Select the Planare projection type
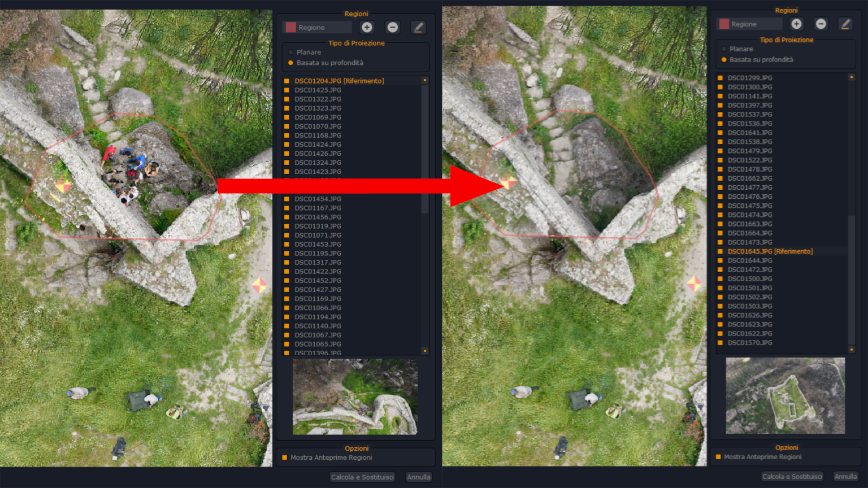The width and height of the screenshot is (868, 488). click(291, 51)
